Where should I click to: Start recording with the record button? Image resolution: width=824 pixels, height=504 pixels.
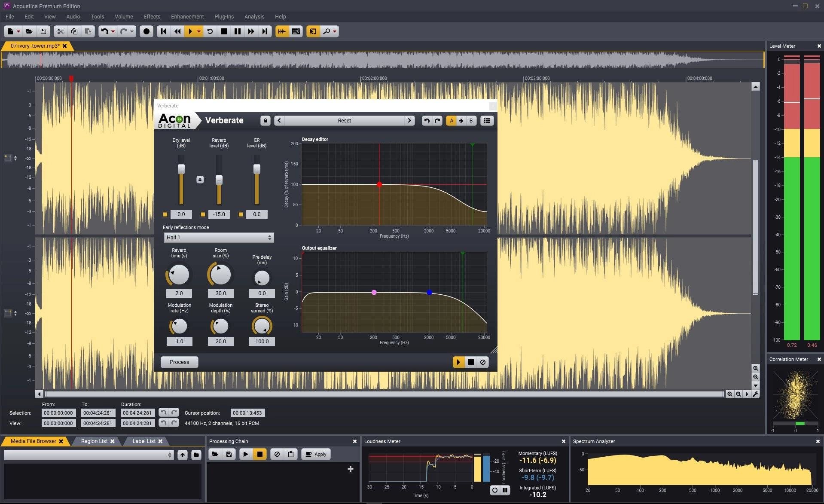pos(146,31)
